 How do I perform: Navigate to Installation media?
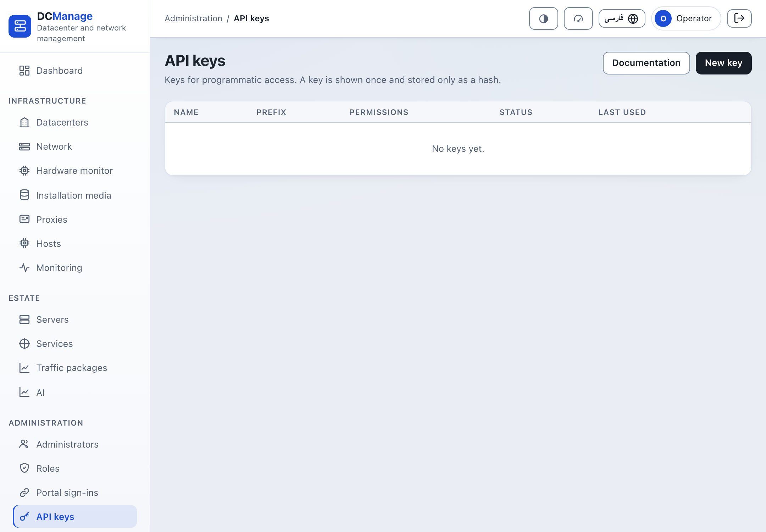pos(75,195)
